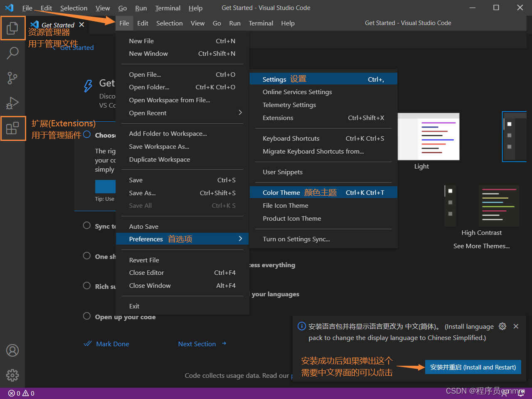Select Open Workspace from File... entry

pos(182,100)
